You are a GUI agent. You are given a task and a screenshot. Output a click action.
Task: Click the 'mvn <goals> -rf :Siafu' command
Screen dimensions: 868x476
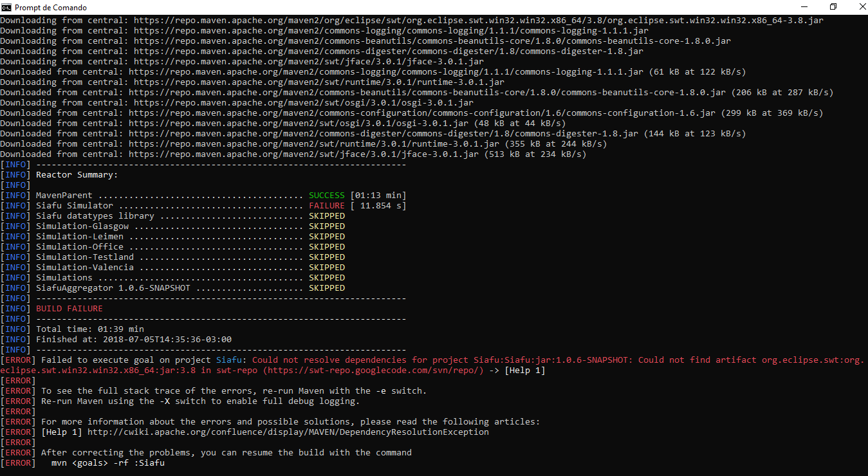tap(108, 463)
